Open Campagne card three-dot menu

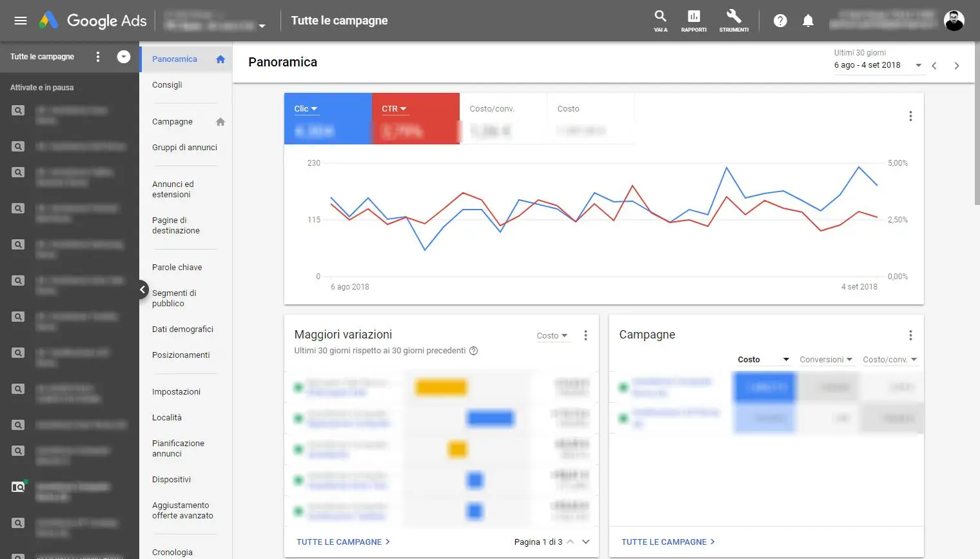pyautogui.click(x=910, y=335)
